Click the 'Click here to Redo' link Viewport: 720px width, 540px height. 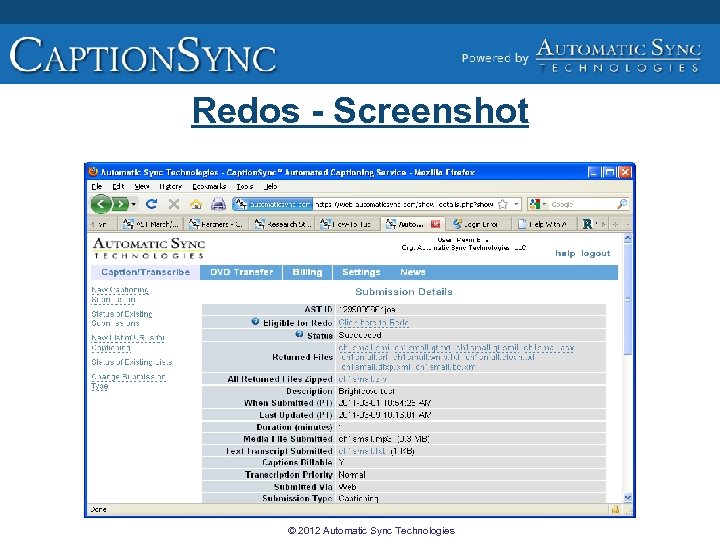click(373, 323)
